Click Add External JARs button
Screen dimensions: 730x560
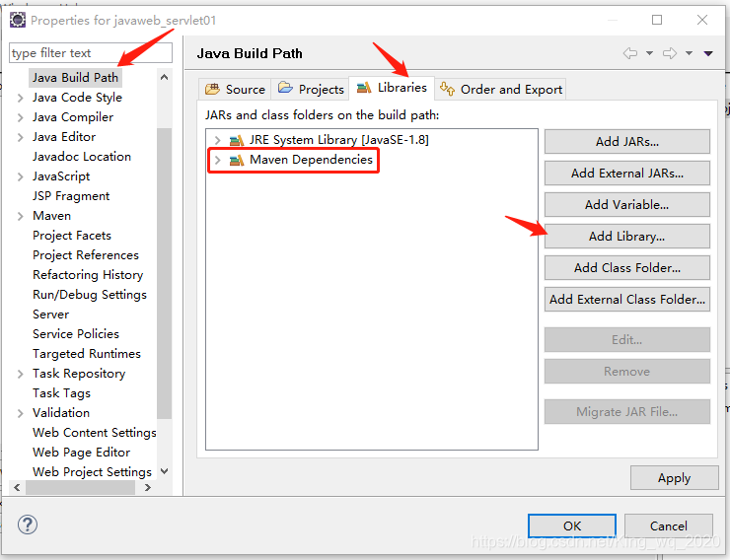pyautogui.click(x=627, y=173)
